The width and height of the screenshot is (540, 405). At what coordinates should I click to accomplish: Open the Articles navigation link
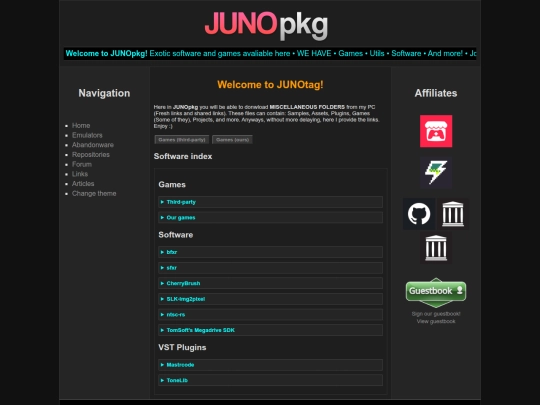(x=83, y=184)
